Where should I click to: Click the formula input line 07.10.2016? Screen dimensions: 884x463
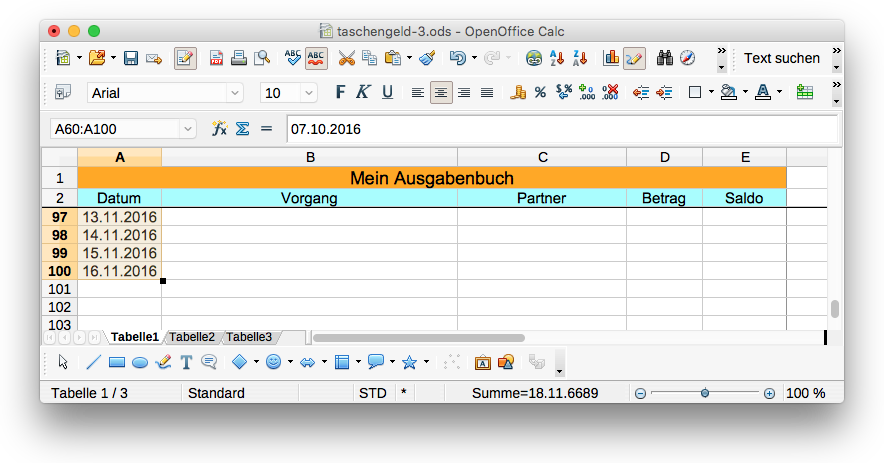pos(562,129)
